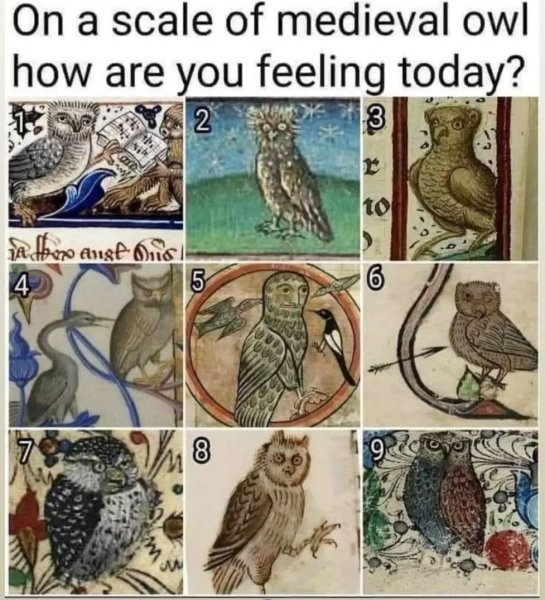The image size is (545, 600).
Task: Click the meme title text about medieval owl
Action: pos(270,46)
